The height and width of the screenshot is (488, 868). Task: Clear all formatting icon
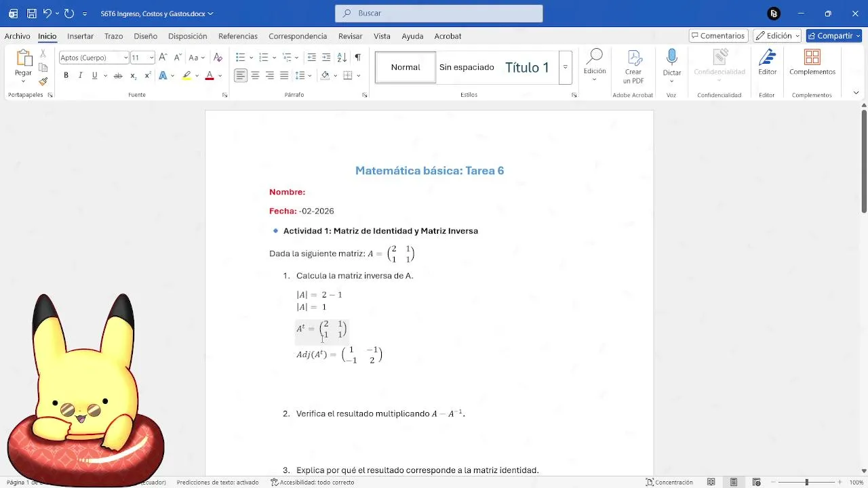(x=218, y=58)
